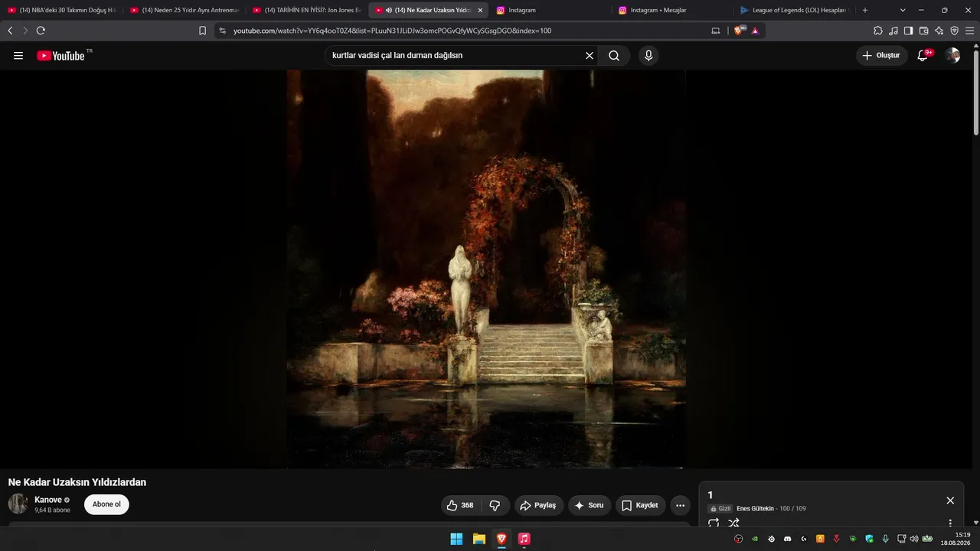Save video with Kaydet button

[641, 505]
